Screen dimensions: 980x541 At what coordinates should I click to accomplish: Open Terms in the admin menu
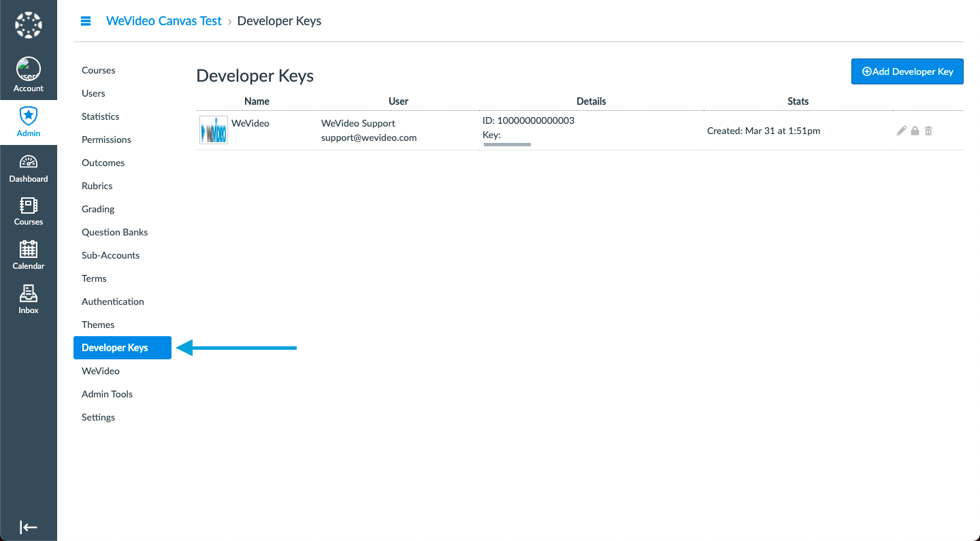click(94, 278)
